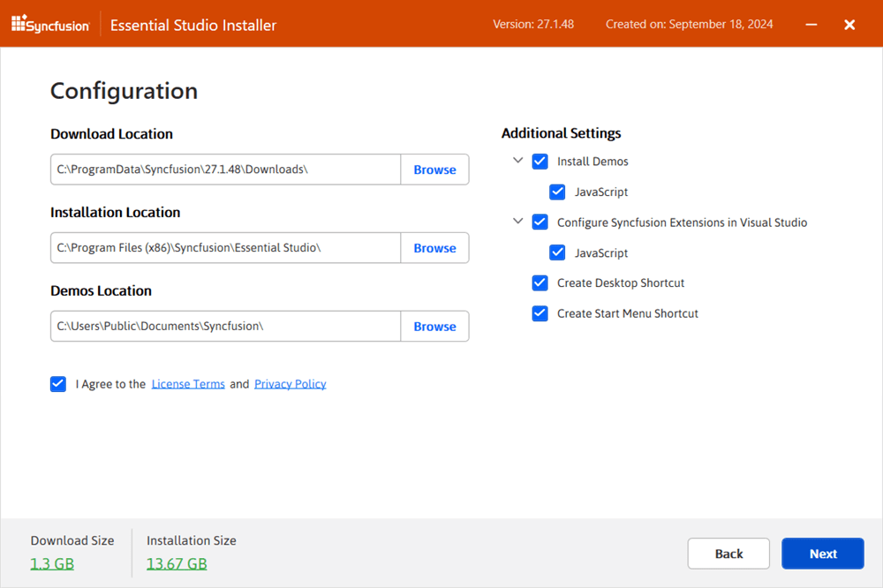This screenshot has width=883, height=588.
Task: Click the 1.3 GB download size link
Action: tap(52, 564)
